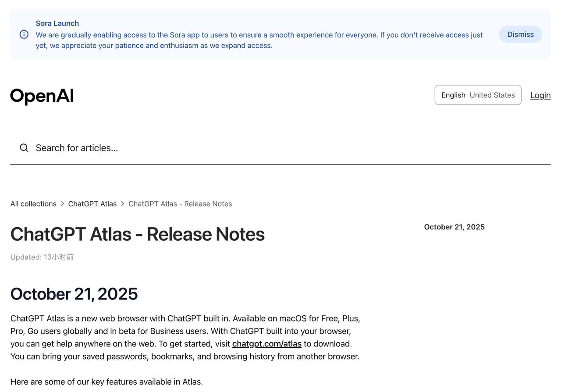Image resolution: width=561 pixels, height=392 pixels.
Task: Open the OpenAI logo homepage
Action: 42,96
